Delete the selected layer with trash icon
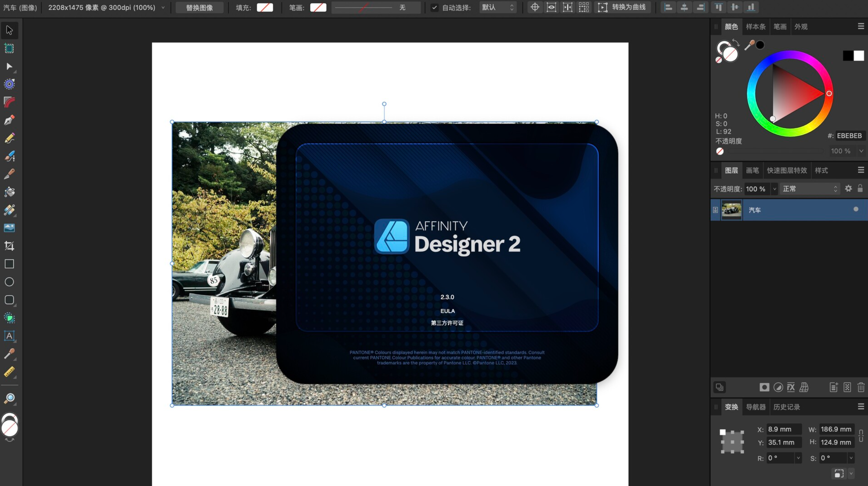This screenshot has width=868, height=486. (x=861, y=387)
